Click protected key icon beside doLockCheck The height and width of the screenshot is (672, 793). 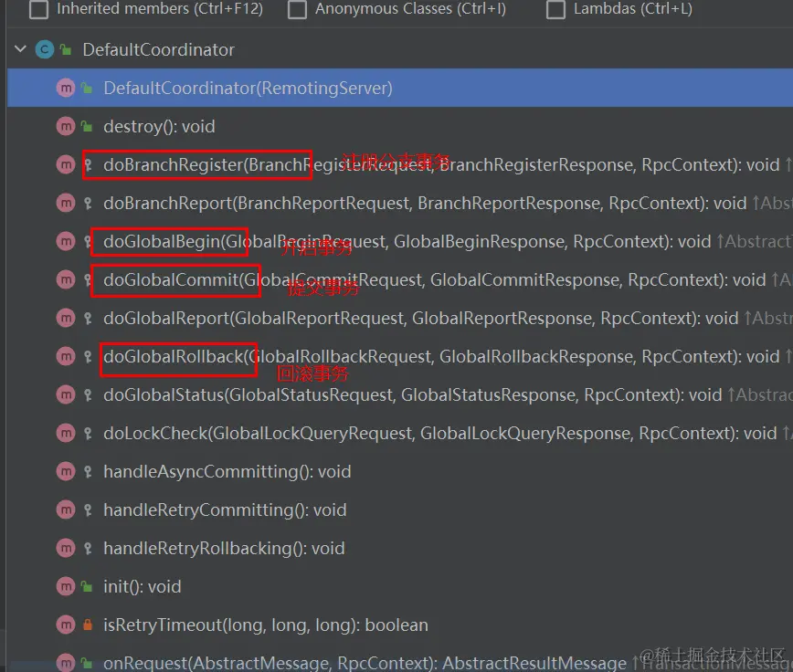[88, 434]
